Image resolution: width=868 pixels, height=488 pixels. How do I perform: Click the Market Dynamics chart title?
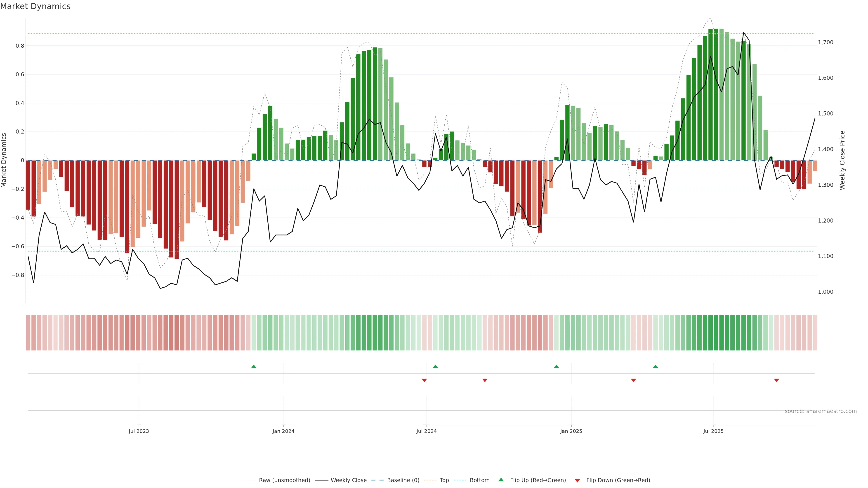coord(35,6)
